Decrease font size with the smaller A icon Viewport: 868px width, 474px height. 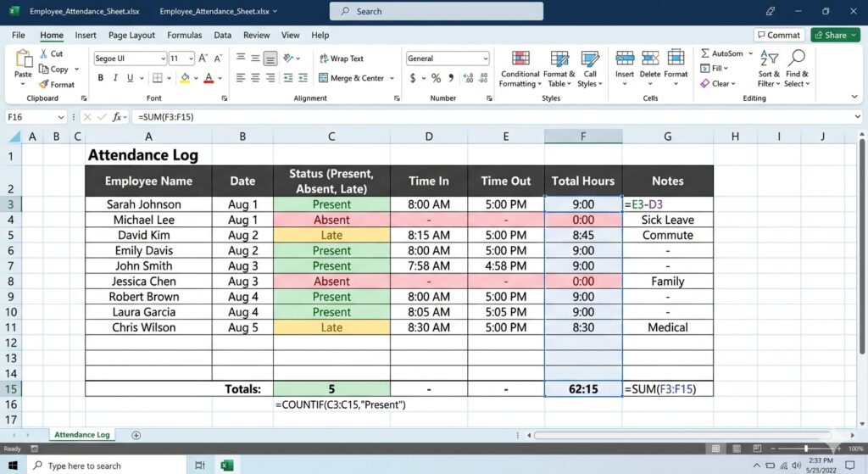pos(218,59)
